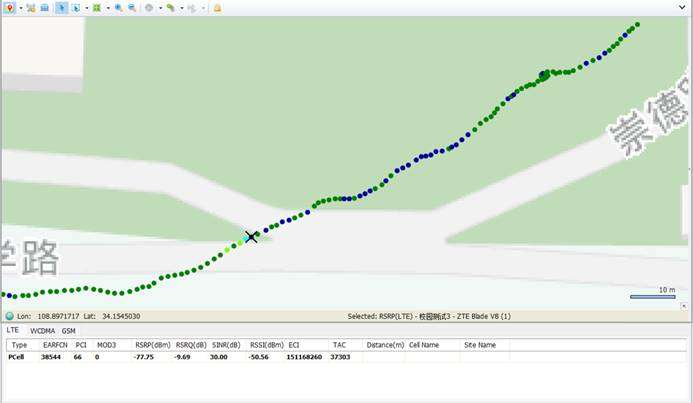Expand the toolbar overflow chevron at right
693x403 pixels.
682,7
